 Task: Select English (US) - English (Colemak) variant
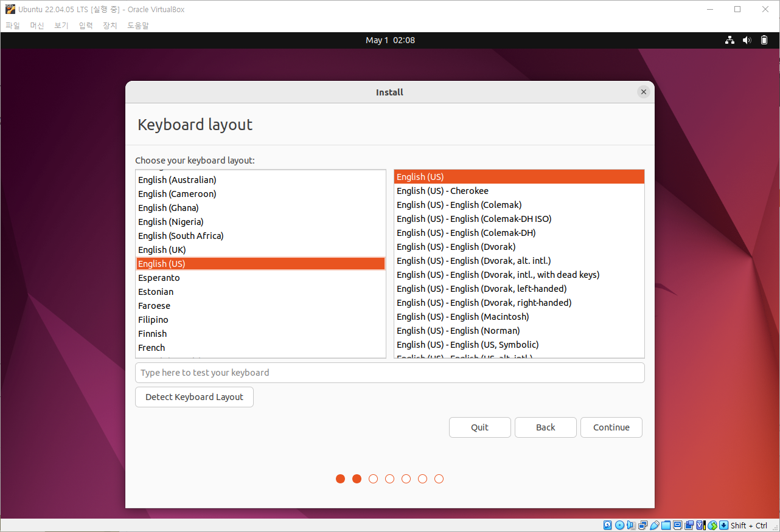coord(519,205)
